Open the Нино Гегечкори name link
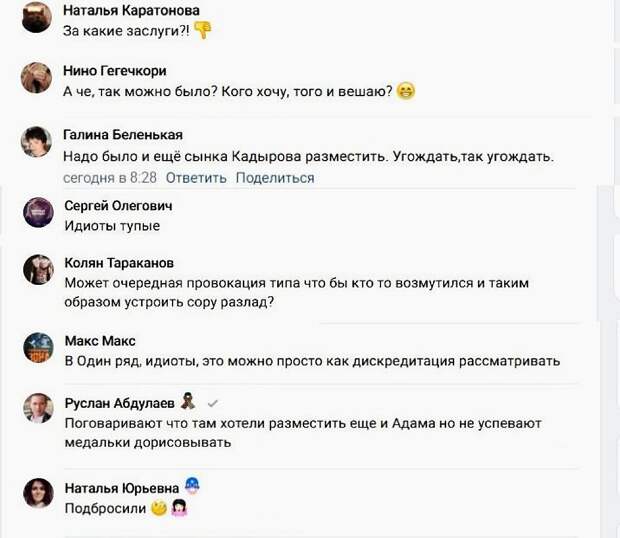 click(115, 71)
